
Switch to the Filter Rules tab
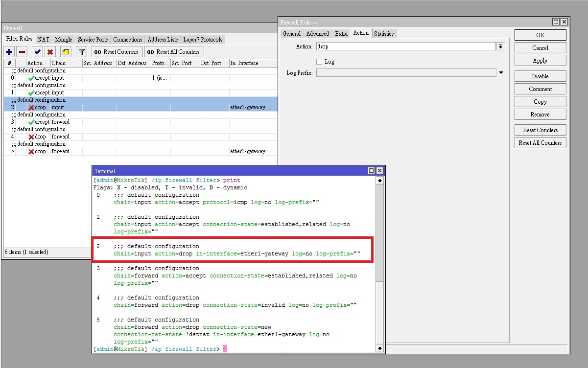coord(19,39)
